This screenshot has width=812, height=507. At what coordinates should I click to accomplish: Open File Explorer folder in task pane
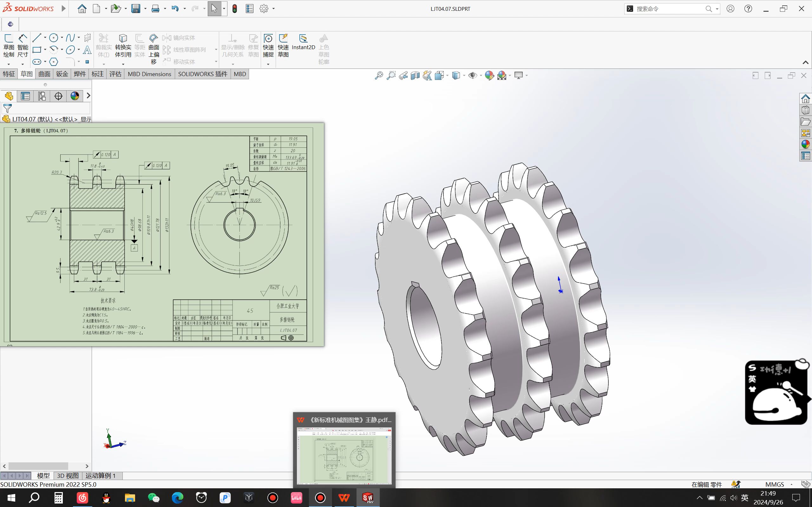coord(806,121)
